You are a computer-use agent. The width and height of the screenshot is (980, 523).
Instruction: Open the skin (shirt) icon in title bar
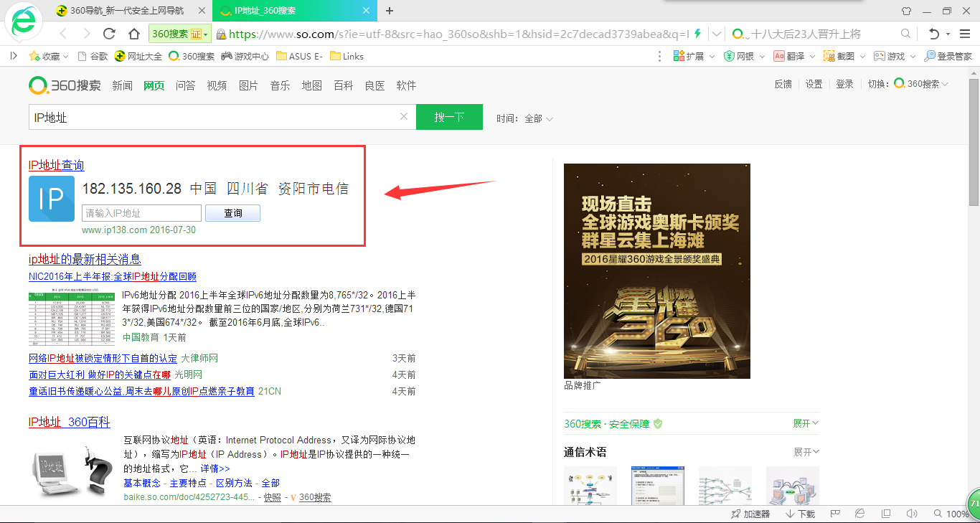[906, 11]
